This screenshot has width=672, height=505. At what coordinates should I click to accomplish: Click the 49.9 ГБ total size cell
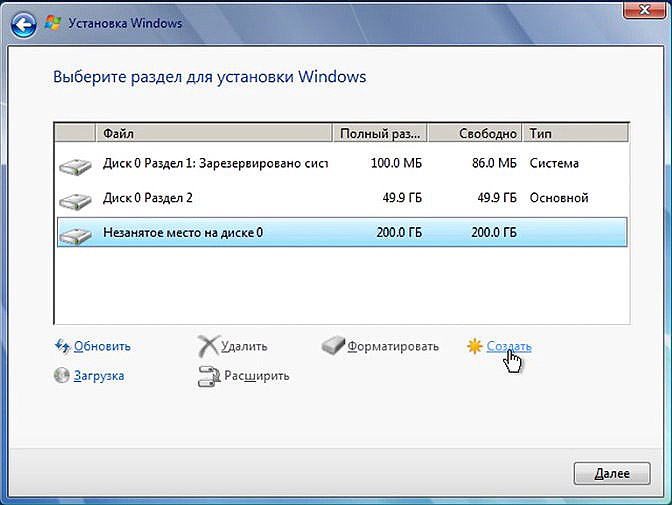coord(402,198)
